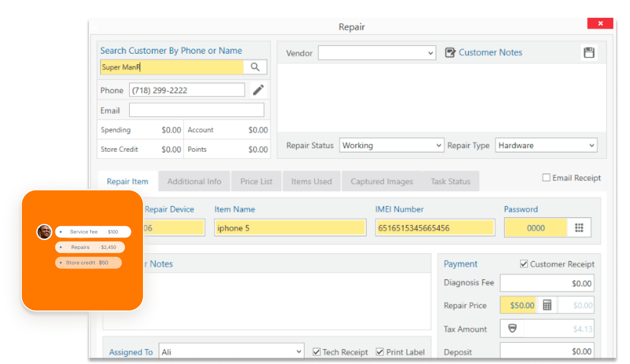630x364 pixels.
Task: Click the Customer Notes edit icon
Action: [x=450, y=53]
